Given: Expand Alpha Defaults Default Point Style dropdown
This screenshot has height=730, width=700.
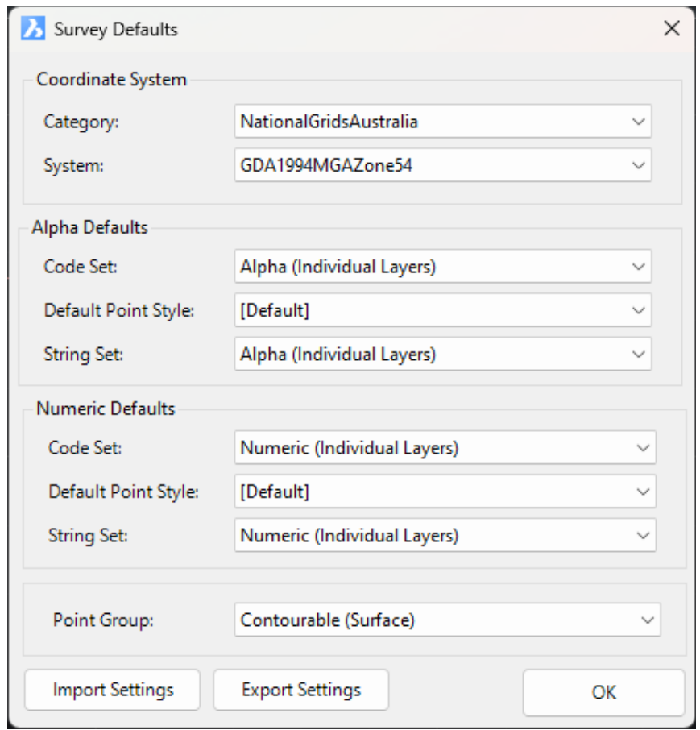Looking at the screenshot, I should 442,310.
